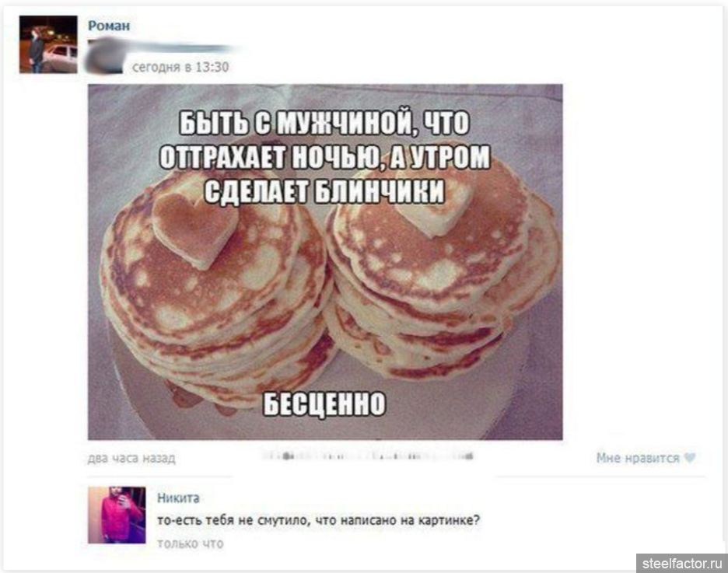Open Роман's profile avatar photo
728x573 pixels.
pyautogui.click(x=48, y=44)
